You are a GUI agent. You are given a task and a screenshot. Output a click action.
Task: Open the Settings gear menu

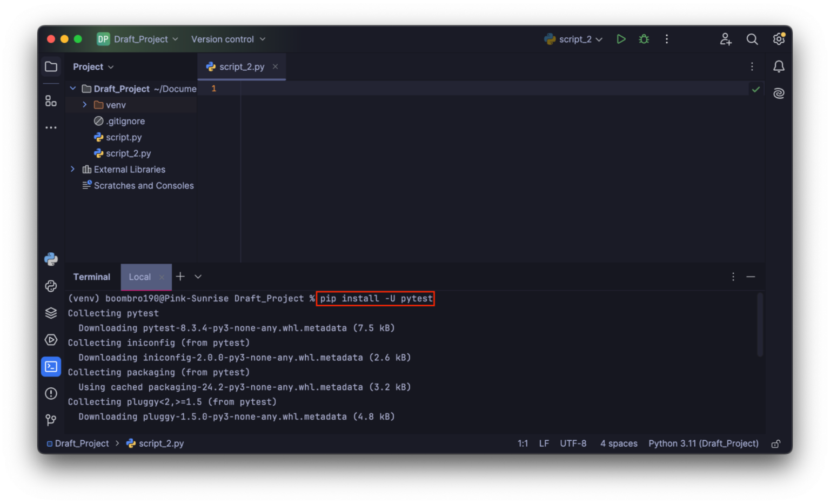tap(778, 39)
